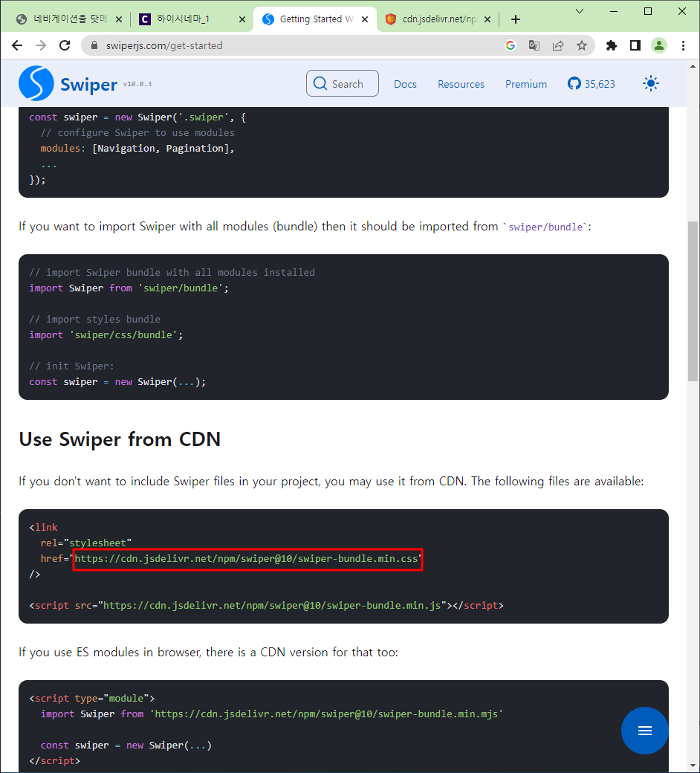The width and height of the screenshot is (700, 773).
Task: Go back to previous page
Action: (17, 45)
